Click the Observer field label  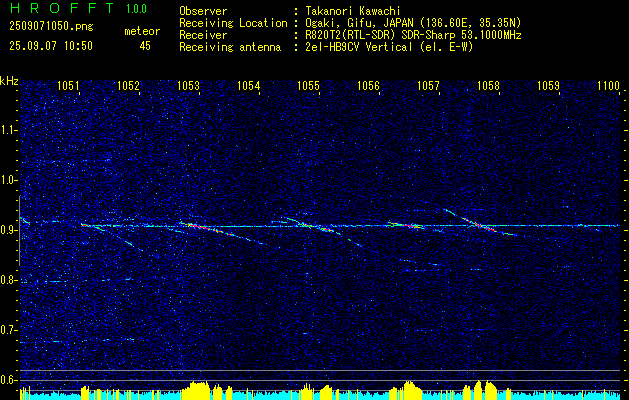[x=203, y=11]
